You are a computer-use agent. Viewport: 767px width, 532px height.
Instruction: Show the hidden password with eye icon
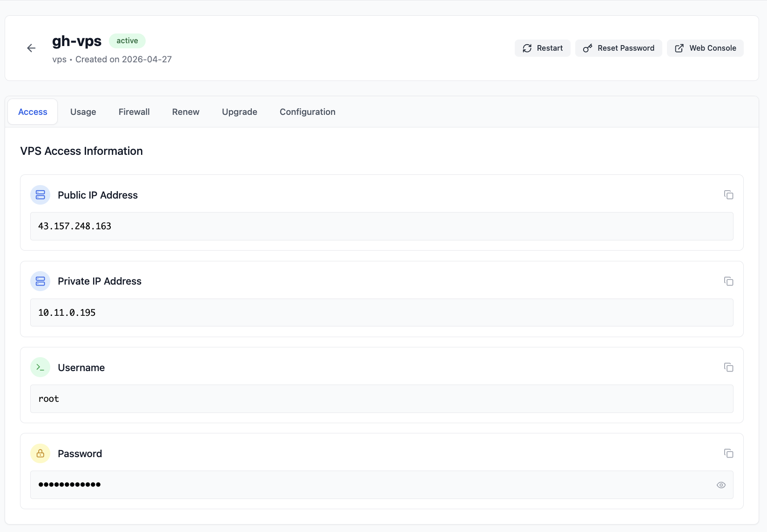pyautogui.click(x=721, y=485)
